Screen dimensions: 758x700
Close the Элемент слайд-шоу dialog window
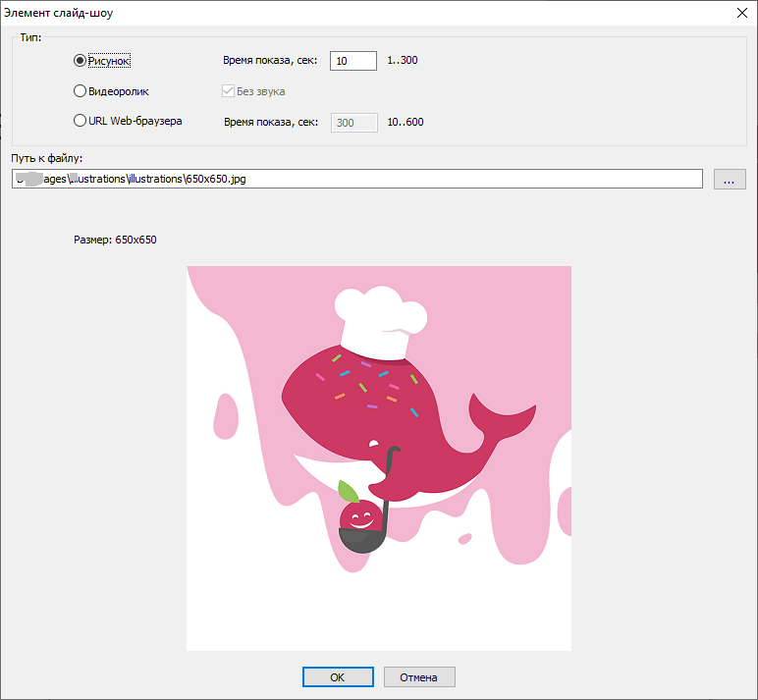pos(741,13)
